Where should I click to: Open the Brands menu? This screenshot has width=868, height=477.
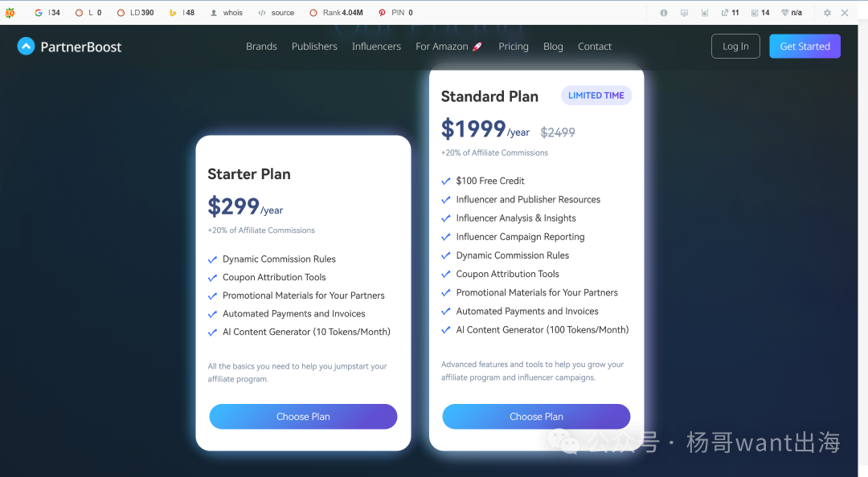261,47
